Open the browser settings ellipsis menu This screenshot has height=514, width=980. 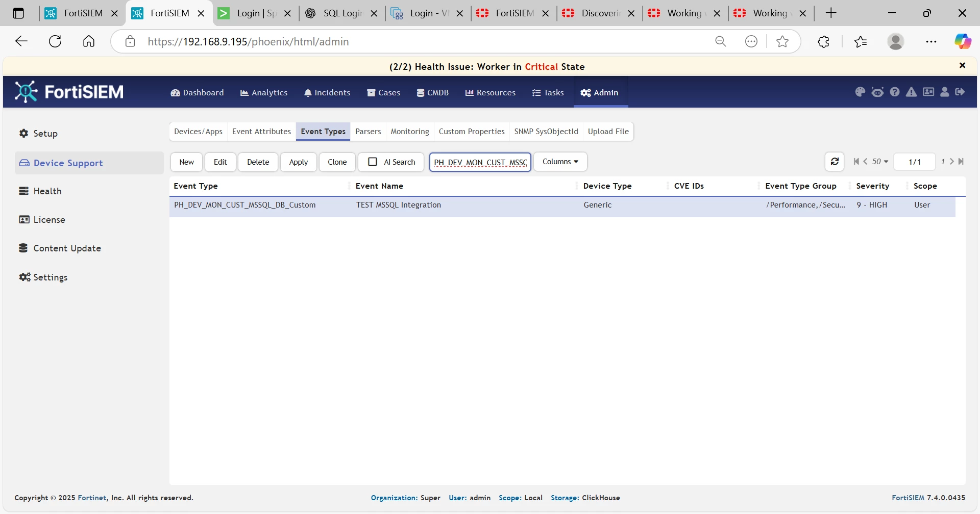click(x=931, y=41)
